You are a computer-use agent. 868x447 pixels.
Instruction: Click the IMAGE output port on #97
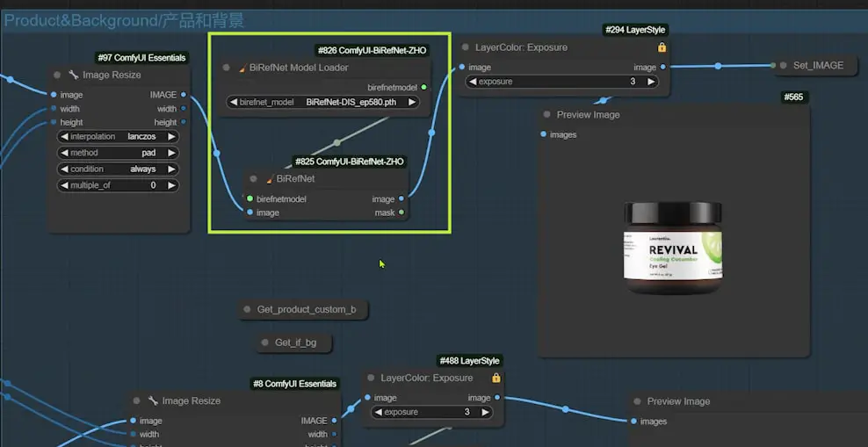(184, 95)
